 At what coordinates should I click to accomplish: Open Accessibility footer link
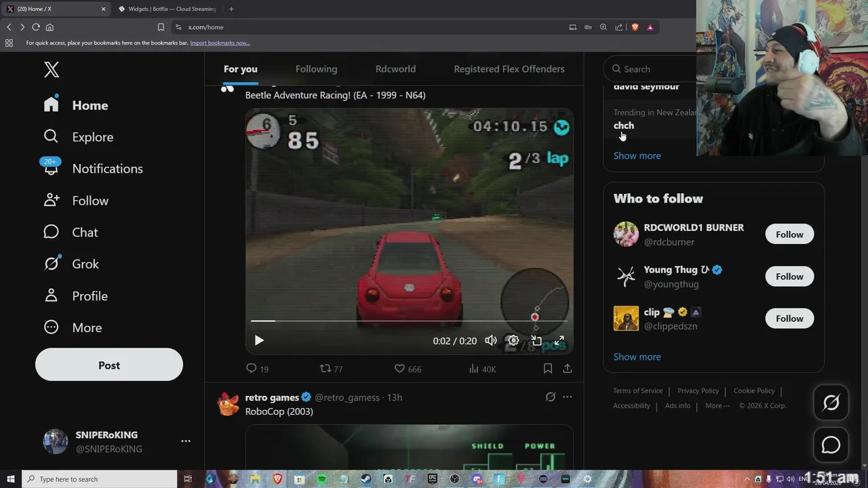631,405
